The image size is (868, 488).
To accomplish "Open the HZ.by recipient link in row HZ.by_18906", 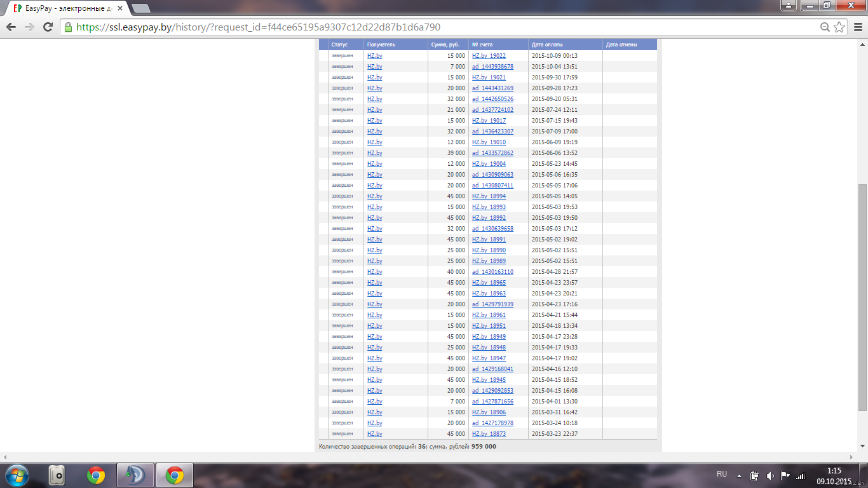I will pyautogui.click(x=374, y=412).
